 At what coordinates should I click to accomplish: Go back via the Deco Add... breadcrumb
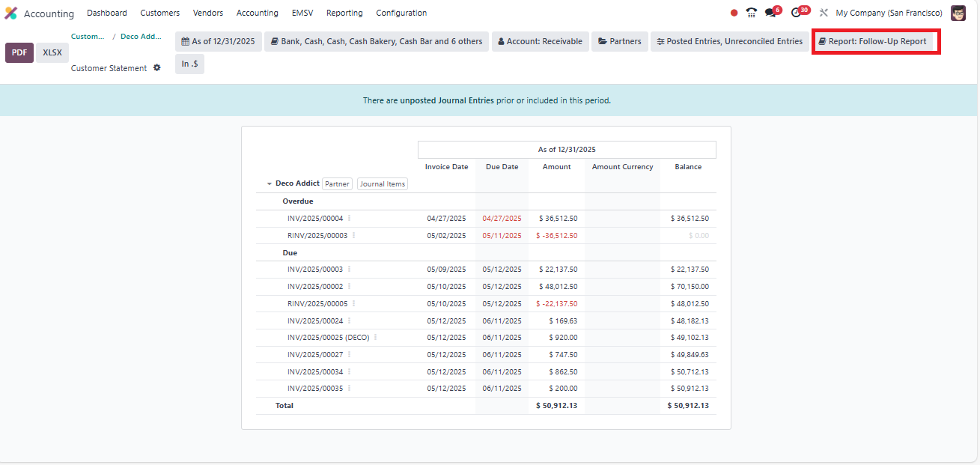click(141, 36)
